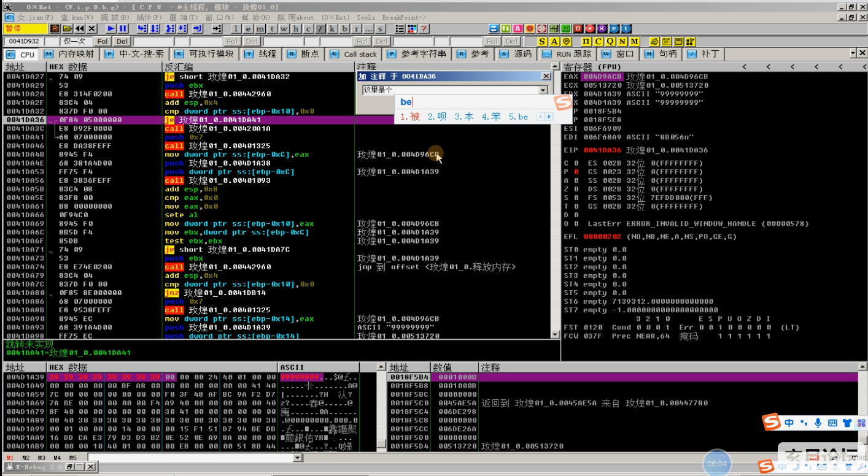This screenshot has width=868, height=476.
Task: Open the Log window via 'l' button
Action: (236, 29)
